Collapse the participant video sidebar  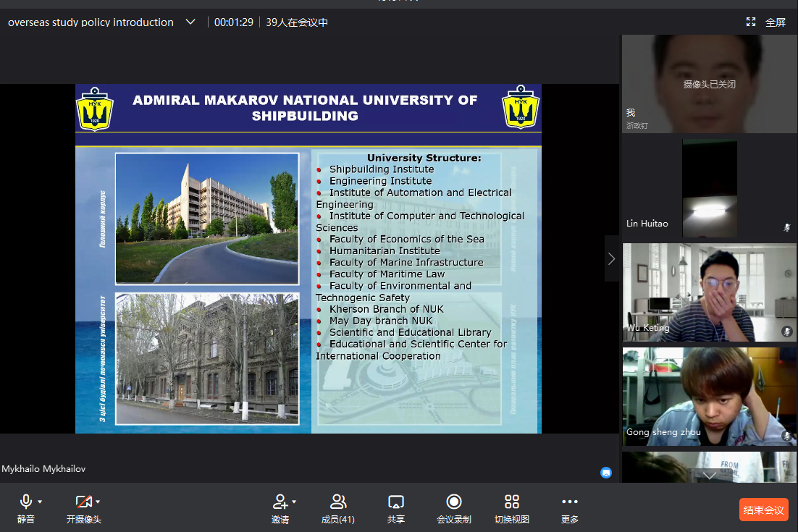point(612,258)
